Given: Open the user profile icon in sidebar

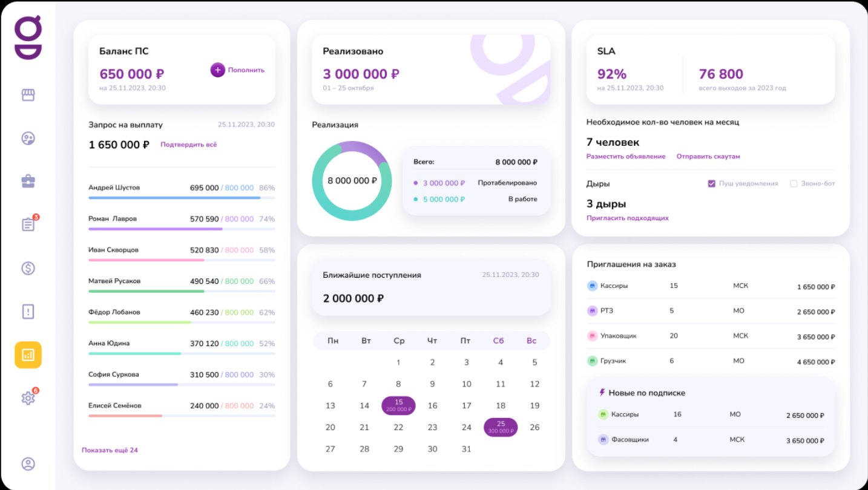Looking at the screenshot, I should pos(28,464).
